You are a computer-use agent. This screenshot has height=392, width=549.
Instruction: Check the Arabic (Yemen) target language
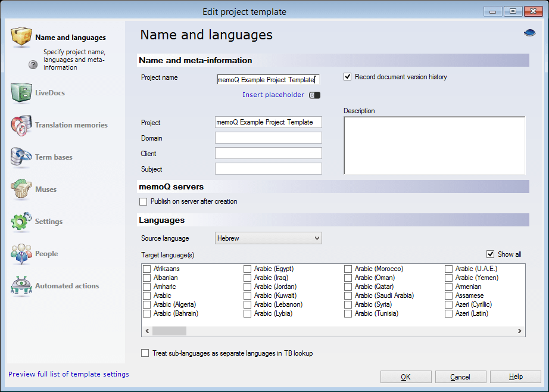coord(448,278)
